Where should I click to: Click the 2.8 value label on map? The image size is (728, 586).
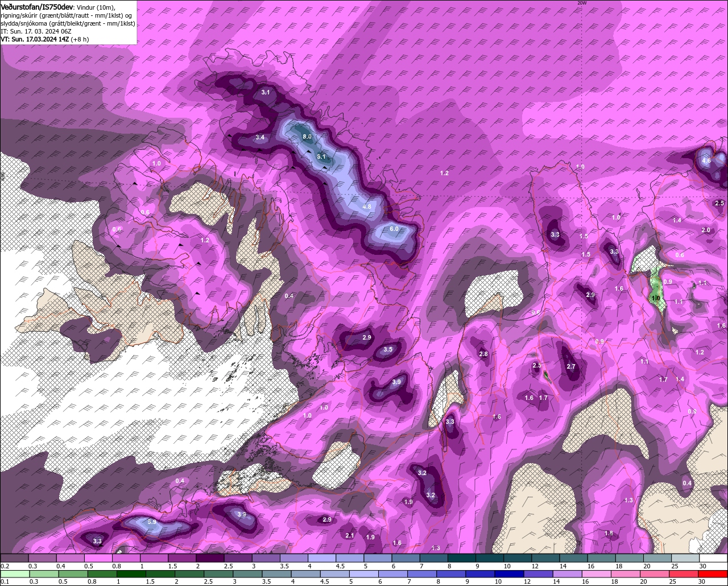point(483,354)
